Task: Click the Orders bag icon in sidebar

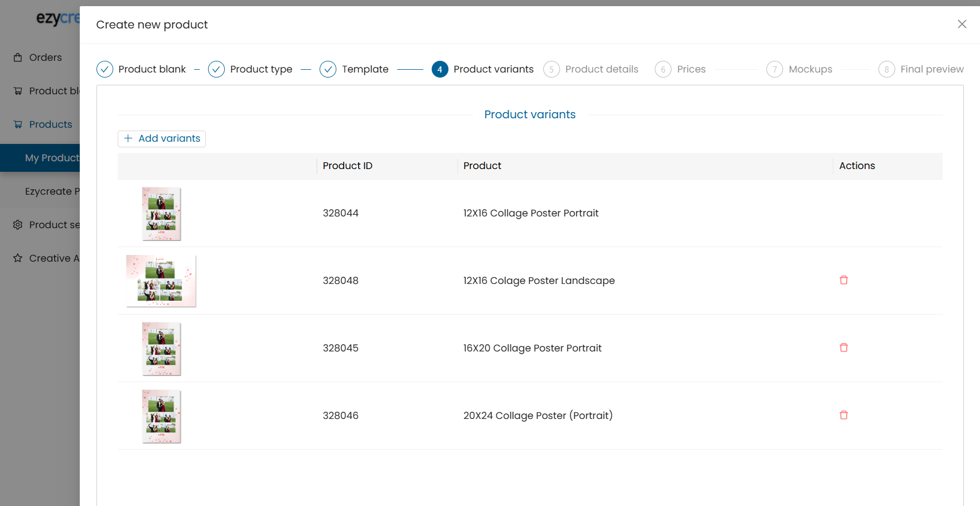Action: pos(18,57)
